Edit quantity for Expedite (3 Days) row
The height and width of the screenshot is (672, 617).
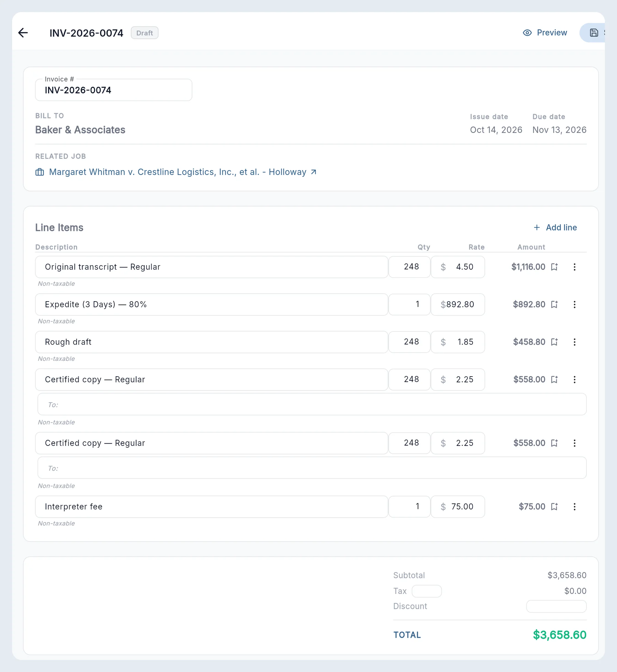click(409, 304)
